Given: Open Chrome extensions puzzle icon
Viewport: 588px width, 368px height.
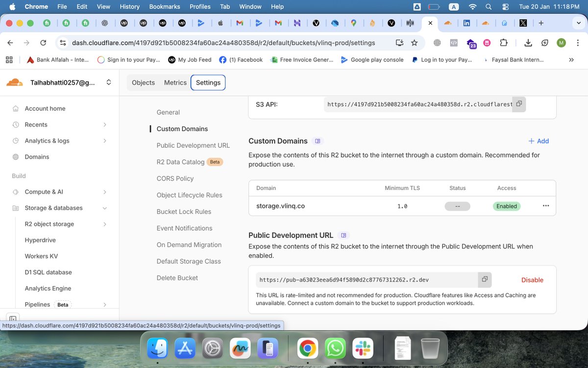Looking at the screenshot, I should pos(503,43).
